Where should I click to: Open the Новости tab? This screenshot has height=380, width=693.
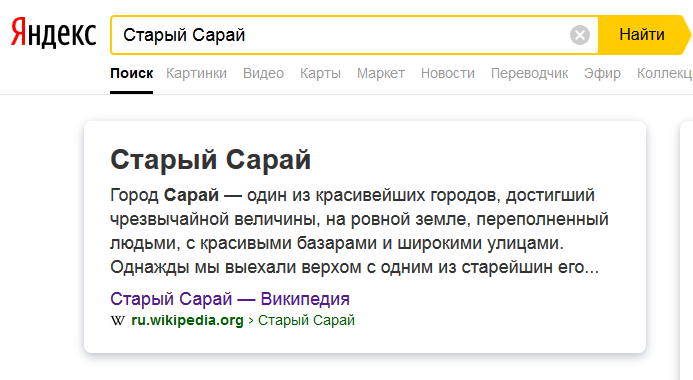point(447,73)
